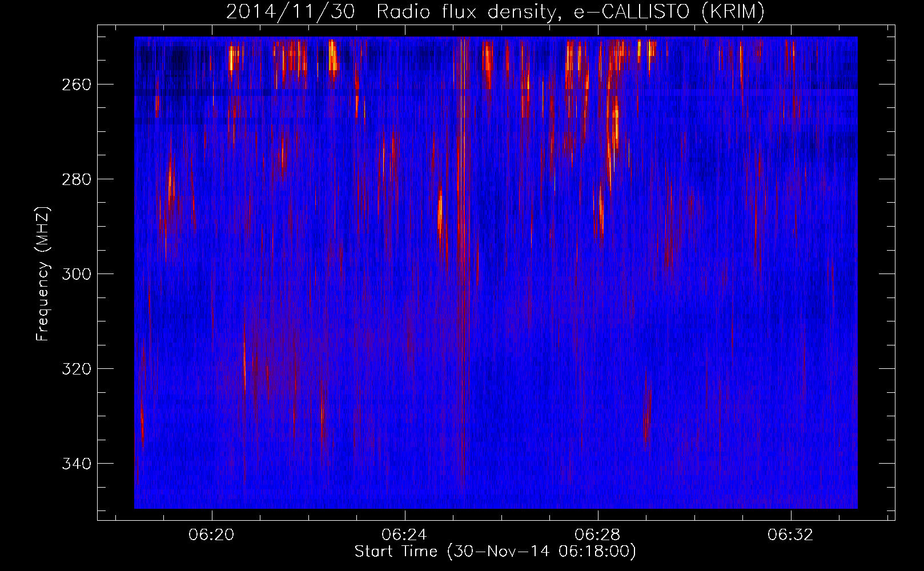Click the 06:20 time tick label
Image resolution: width=924 pixels, height=571 pixels.
pyautogui.click(x=212, y=535)
